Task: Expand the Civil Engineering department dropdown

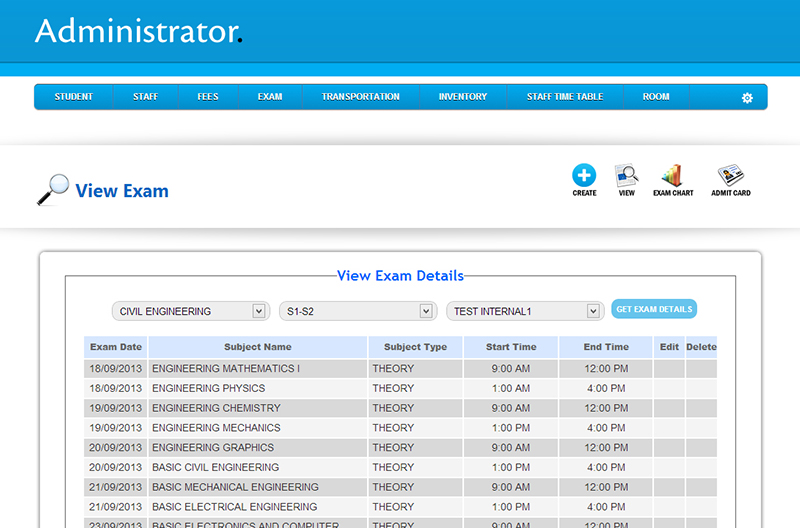Action: [190, 311]
